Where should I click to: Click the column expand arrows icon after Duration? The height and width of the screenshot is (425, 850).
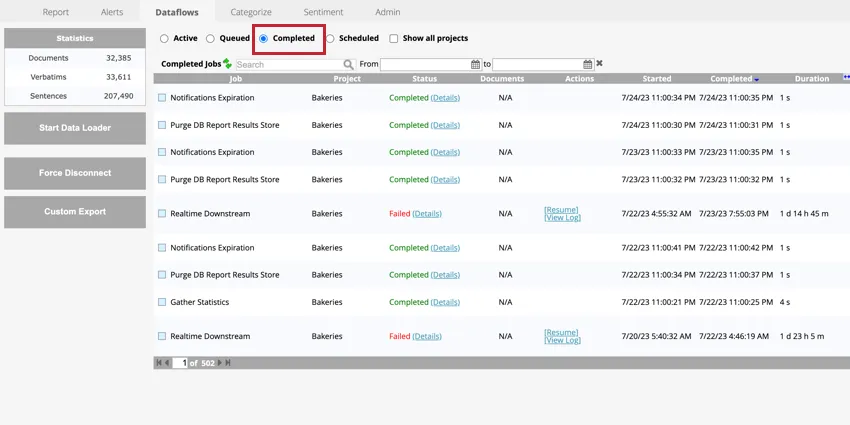pos(846,78)
